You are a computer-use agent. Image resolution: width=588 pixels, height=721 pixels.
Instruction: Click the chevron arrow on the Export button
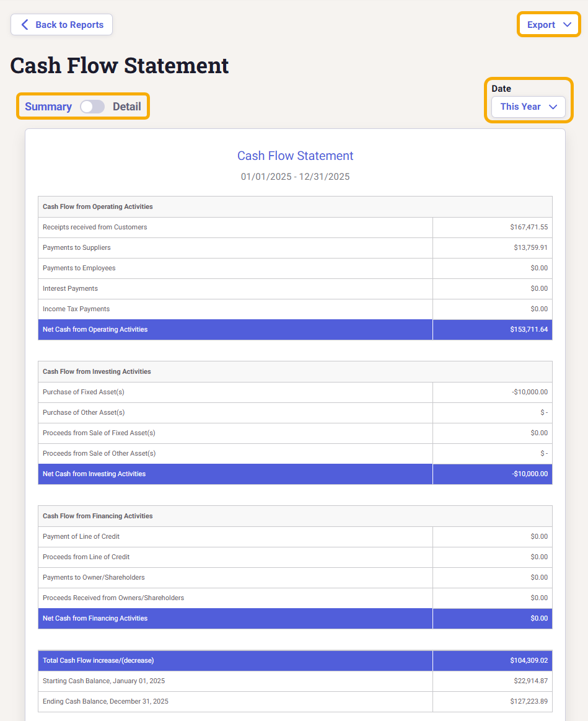567,25
